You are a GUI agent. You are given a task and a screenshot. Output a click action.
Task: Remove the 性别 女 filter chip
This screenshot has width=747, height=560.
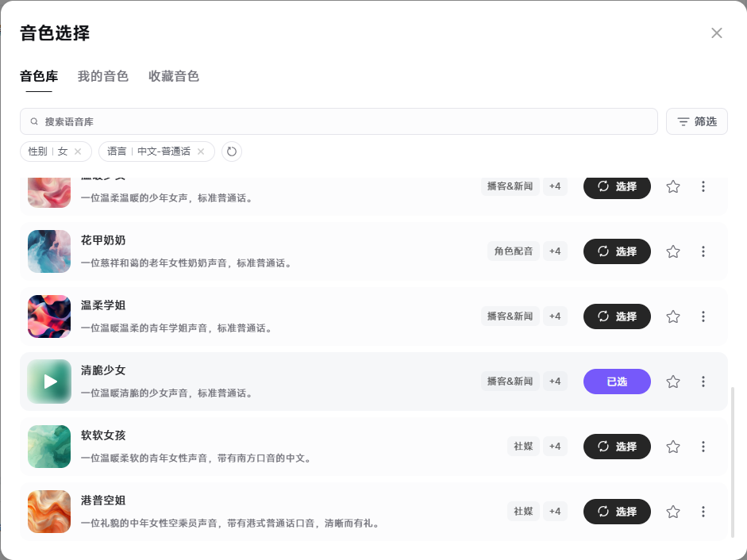[x=78, y=152]
